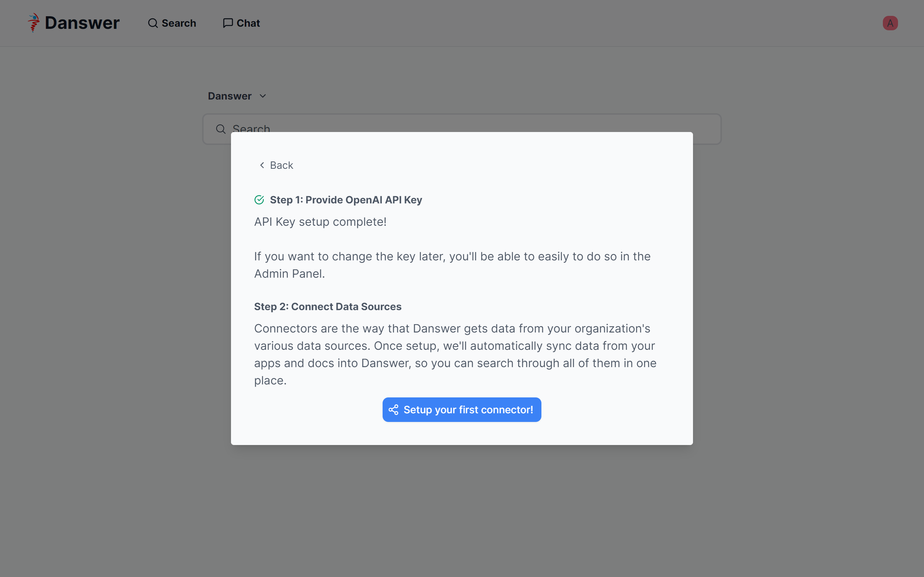924x577 pixels.
Task: Click the "Step 2: Connect Data Sources" heading
Action: (x=328, y=307)
